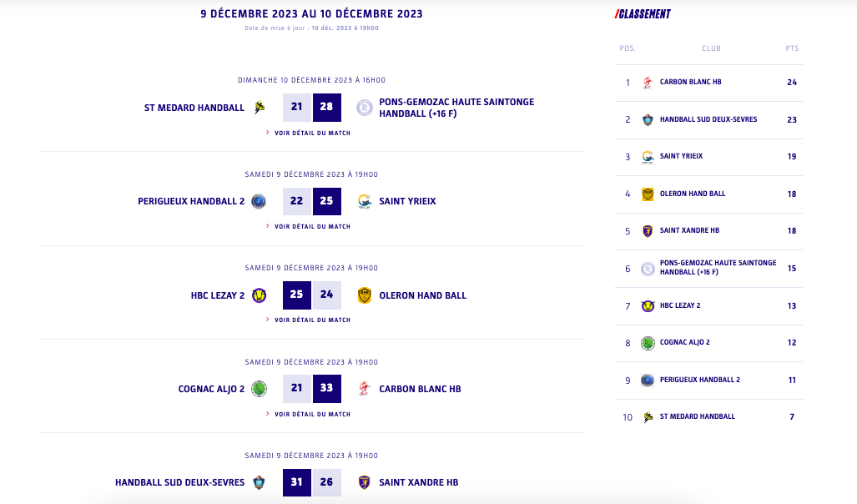Open Carbon Blanc HB in standings table
This screenshot has height=504, width=857.
coord(690,83)
